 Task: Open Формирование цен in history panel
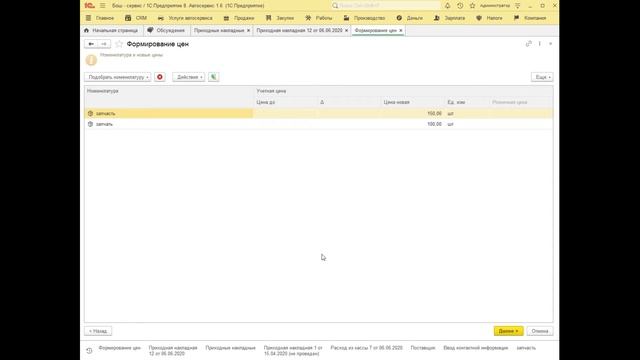(x=120, y=348)
